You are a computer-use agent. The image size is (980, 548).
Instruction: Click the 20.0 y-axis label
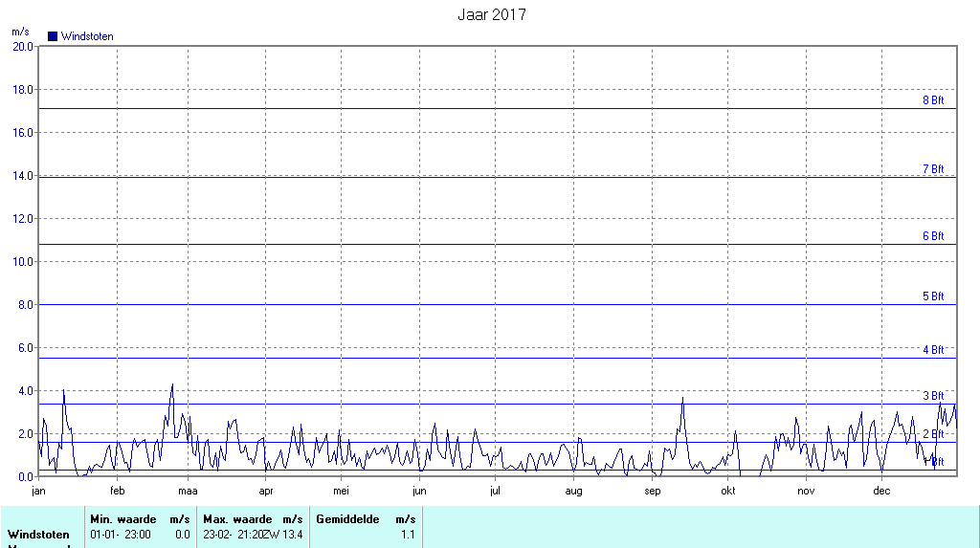click(x=22, y=46)
